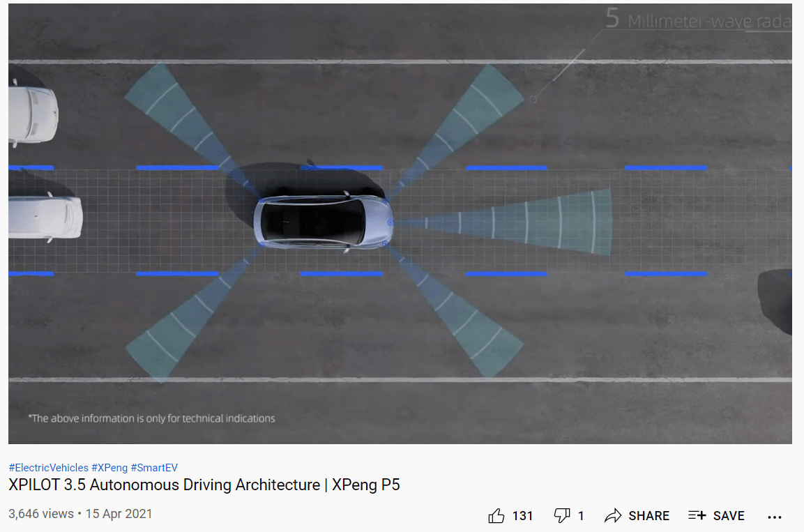Click the SHARE button label

649,515
